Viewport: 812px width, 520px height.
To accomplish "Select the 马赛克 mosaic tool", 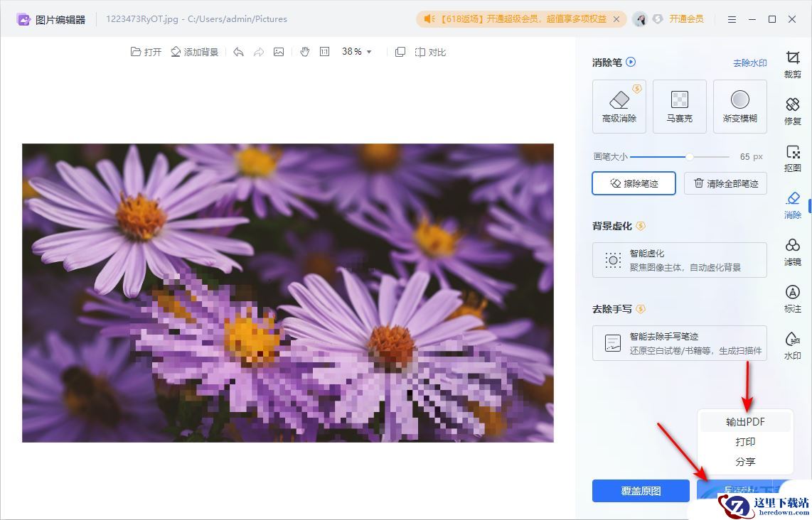I will tap(680, 107).
